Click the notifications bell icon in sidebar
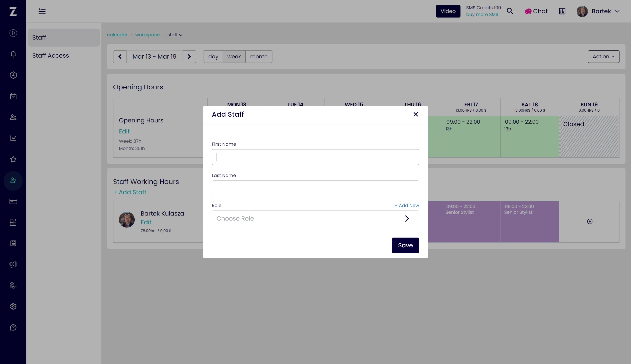This screenshot has height=364, width=631. (x=13, y=54)
